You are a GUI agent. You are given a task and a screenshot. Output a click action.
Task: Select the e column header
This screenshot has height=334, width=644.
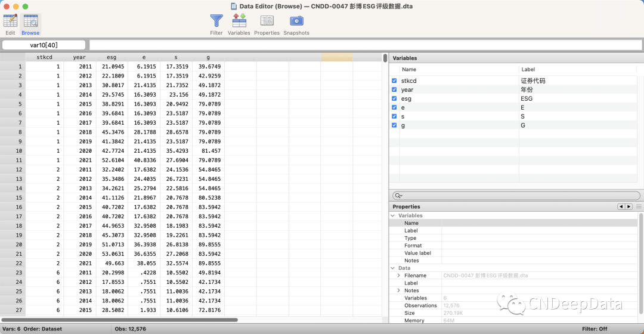tap(144, 57)
